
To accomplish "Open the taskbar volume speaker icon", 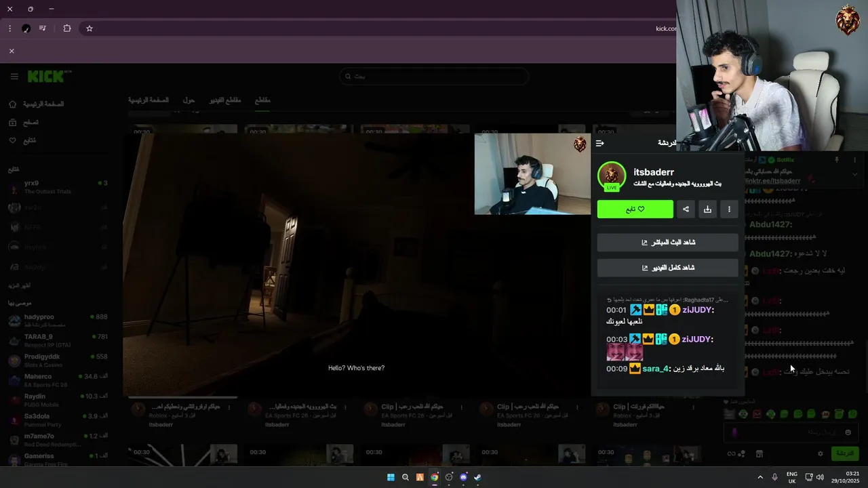I will tap(820, 477).
